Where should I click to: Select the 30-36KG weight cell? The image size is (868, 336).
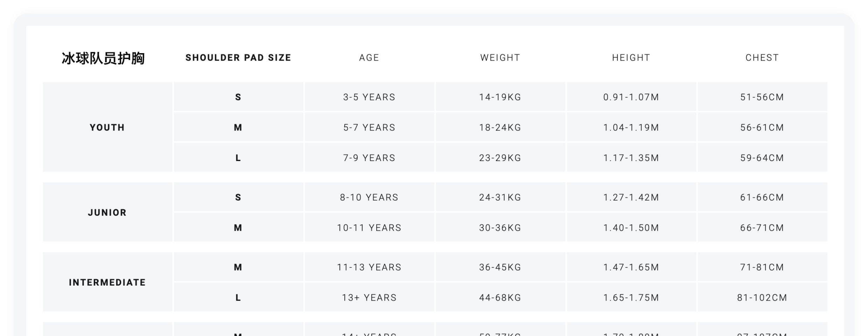pos(500,228)
